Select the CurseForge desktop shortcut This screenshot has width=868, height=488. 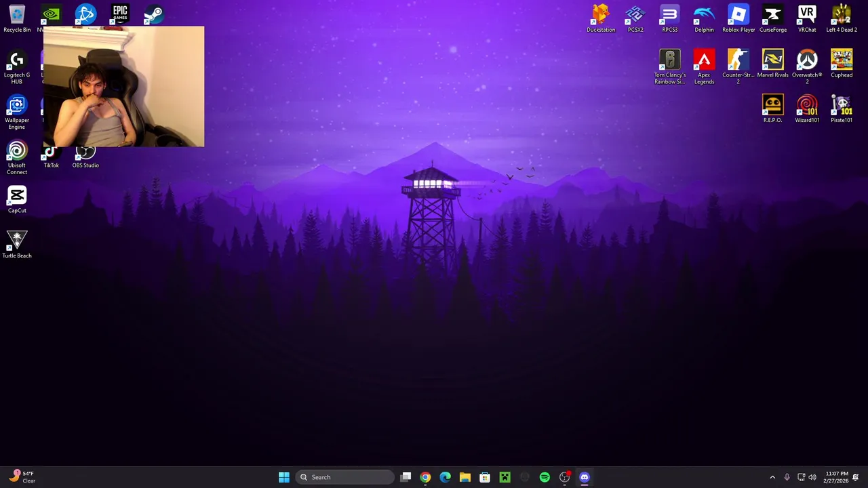tap(772, 18)
